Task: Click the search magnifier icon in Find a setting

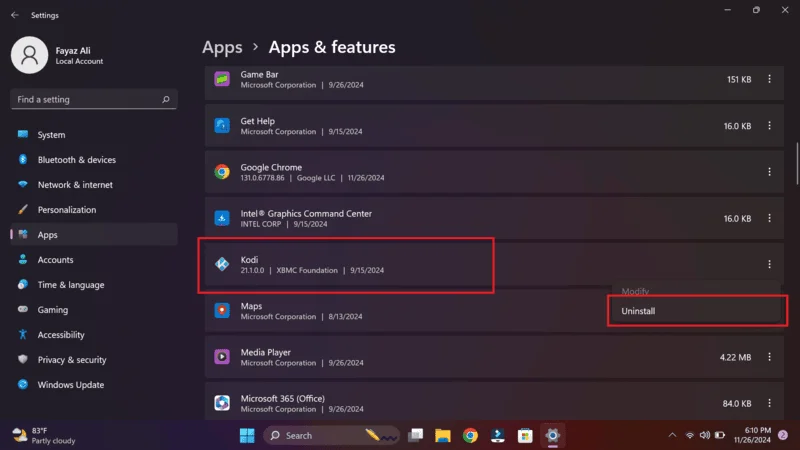Action: coord(166,99)
